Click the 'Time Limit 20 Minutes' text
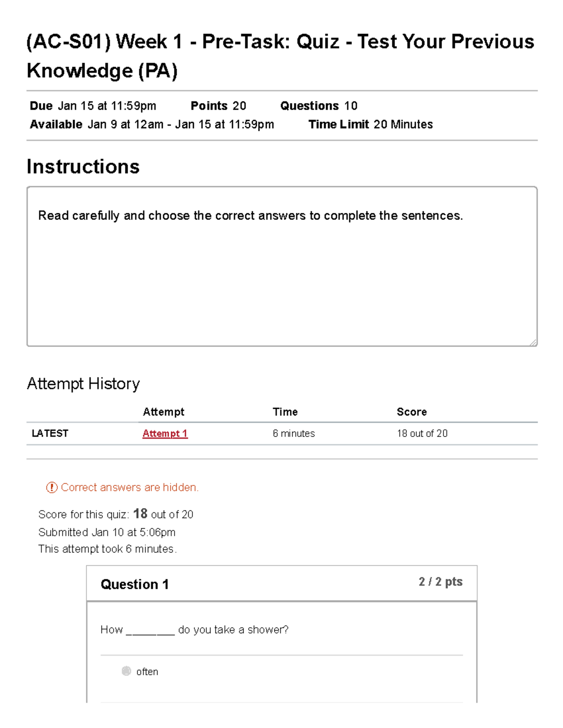Image resolution: width=563 pixels, height=728 pixels. (371, 124)
